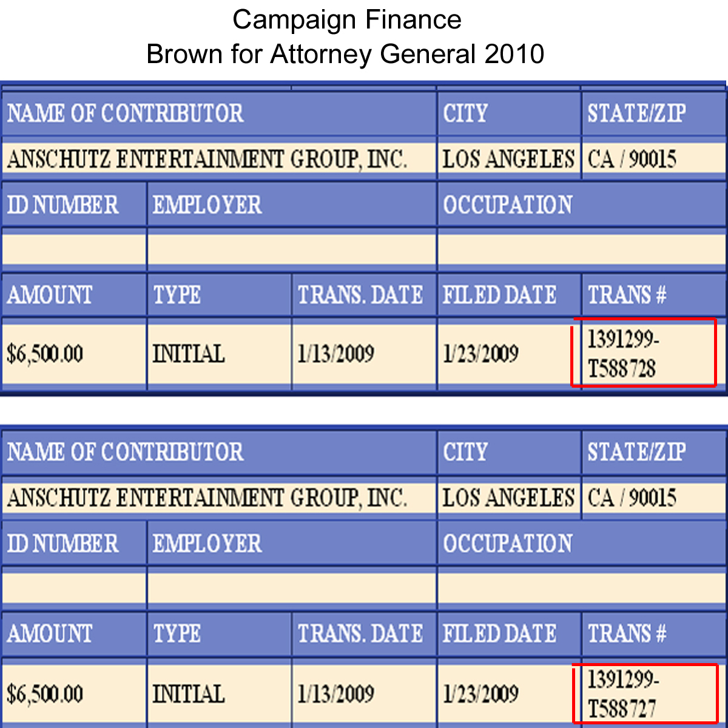
Task: Click the Brown for Attorney General 2010 title
Action: [345, 54]
